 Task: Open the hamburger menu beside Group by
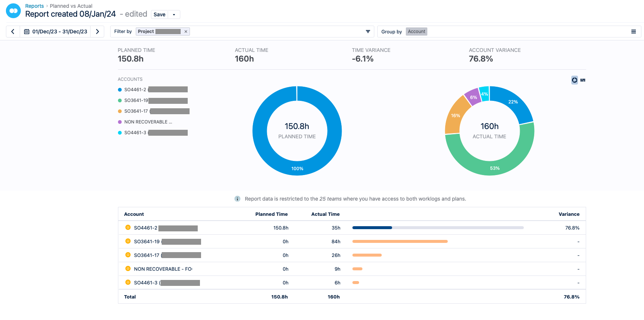pos(634,32)
